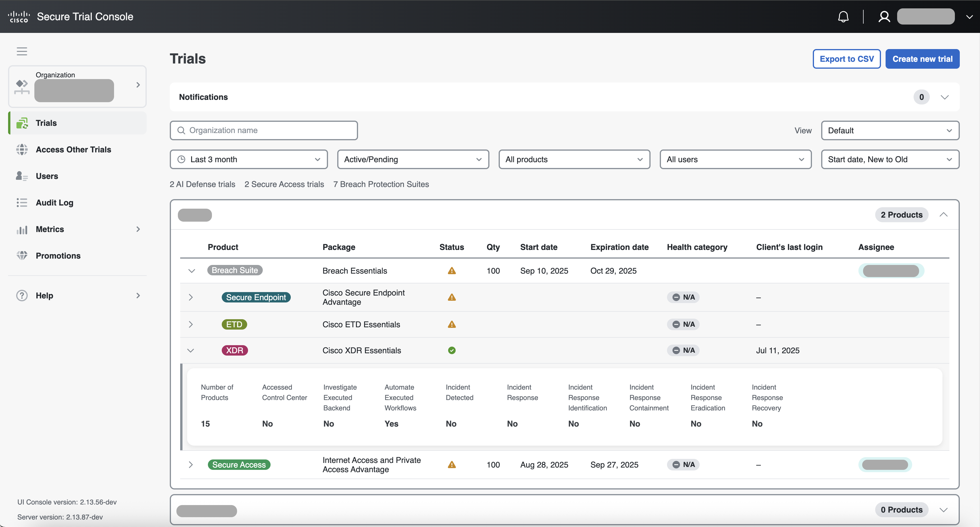Click Create new trial button
This screenshot has width=980, height=527.
(922, 59)
